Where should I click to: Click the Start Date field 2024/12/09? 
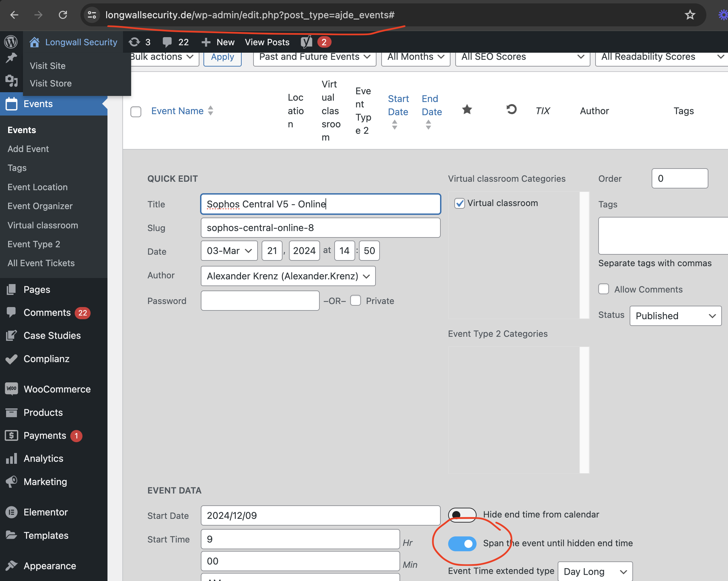click(x=320, y=515)
